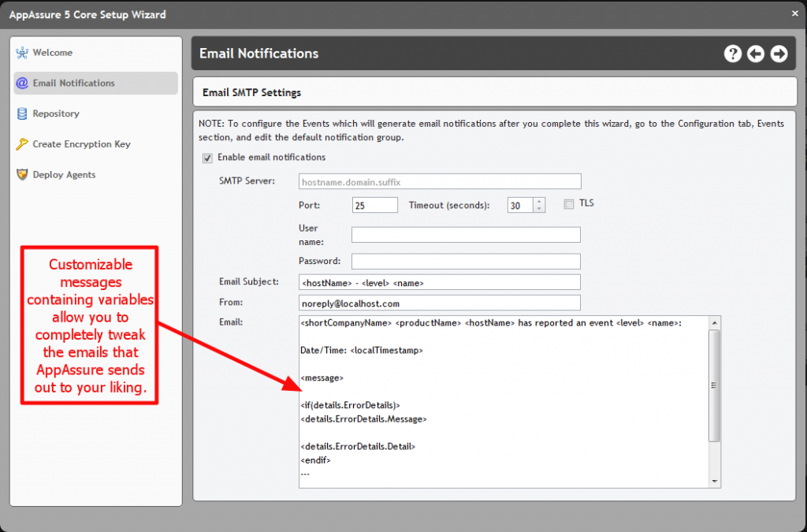807x532 pixels.
Task: Go to the Repository step
Action: click(95, 113)
